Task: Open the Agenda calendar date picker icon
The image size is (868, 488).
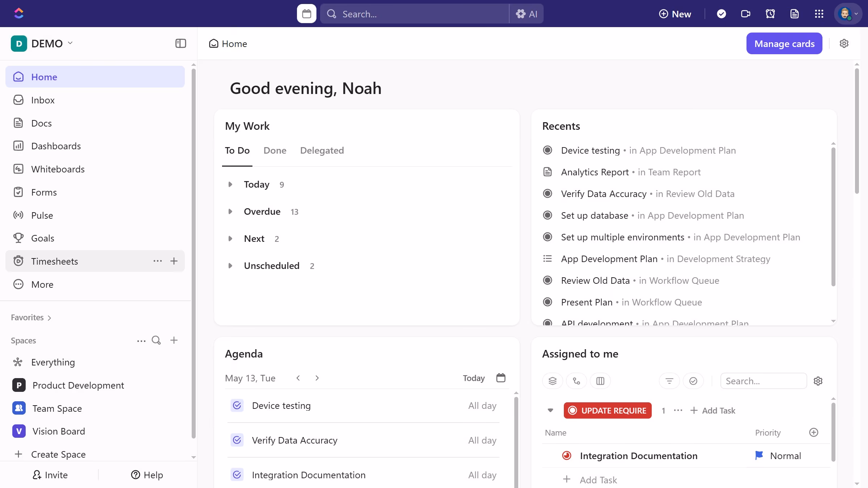Action: click(501, 378)
